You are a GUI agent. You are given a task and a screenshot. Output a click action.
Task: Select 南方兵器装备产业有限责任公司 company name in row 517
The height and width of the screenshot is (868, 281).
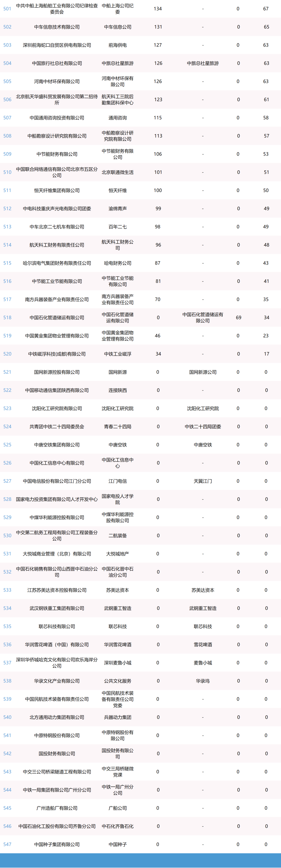[x=57, y=299]
